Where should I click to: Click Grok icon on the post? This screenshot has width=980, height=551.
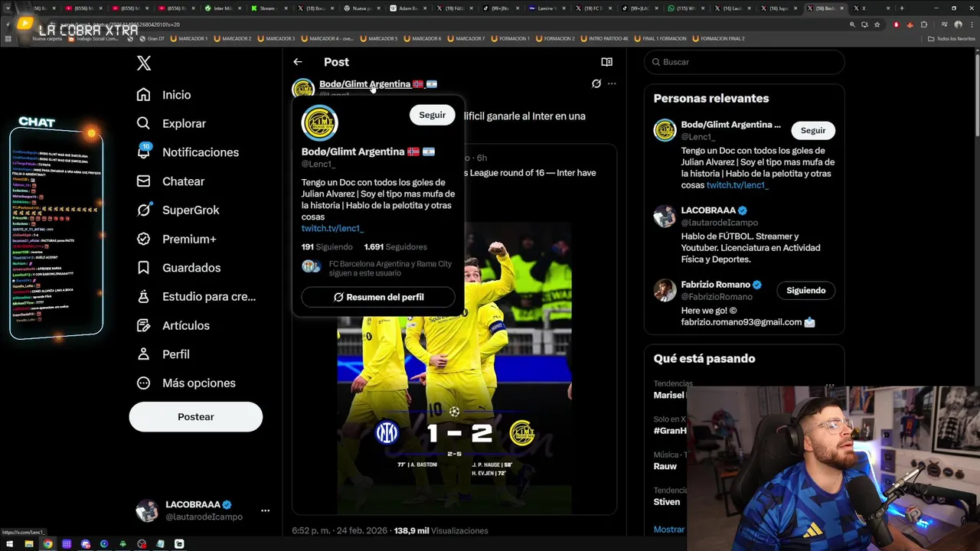pyautogui.click(x=596, y=83)
